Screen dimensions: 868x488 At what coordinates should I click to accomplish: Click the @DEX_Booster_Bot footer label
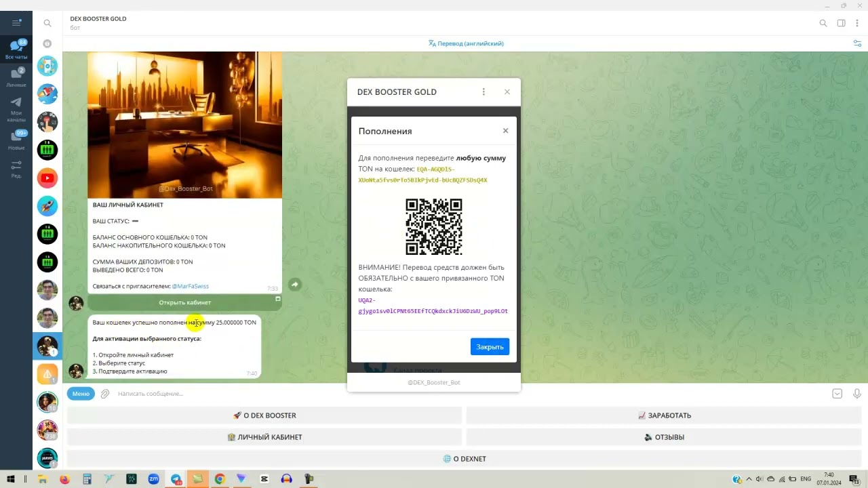click(x=434, y=382)
